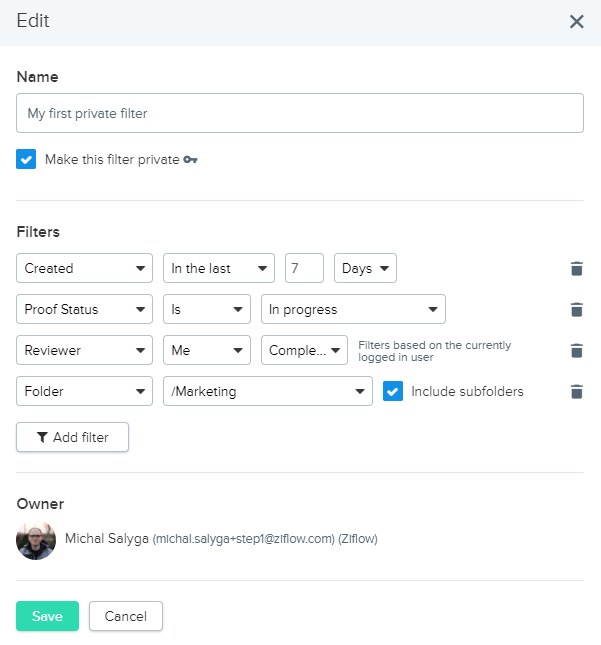Open the Reviewer Me dropdown
Viewport: 601px width, 645px height.
[207, 350]
